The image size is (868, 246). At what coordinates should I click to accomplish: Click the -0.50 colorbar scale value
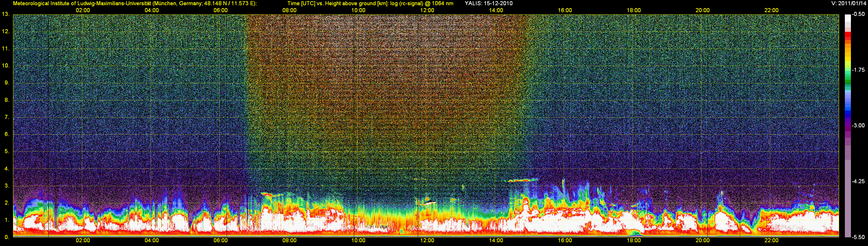click(858, 14)
